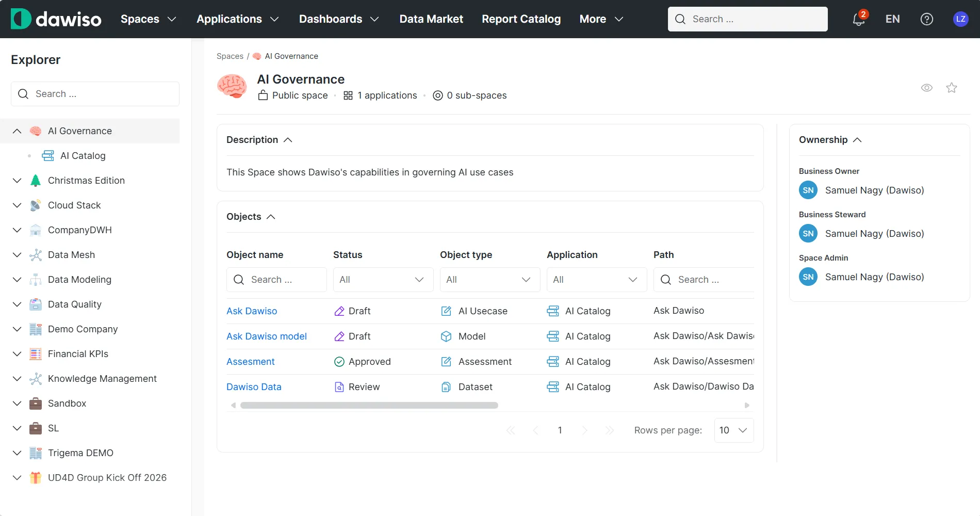Focus the Explorer search field

pos(95,94)
